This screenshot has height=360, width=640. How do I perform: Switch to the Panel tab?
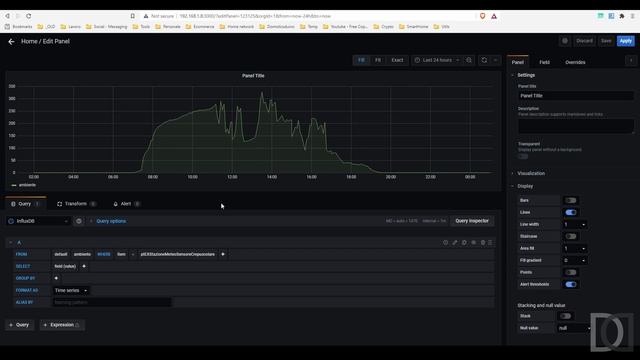(x=518, y=62)
